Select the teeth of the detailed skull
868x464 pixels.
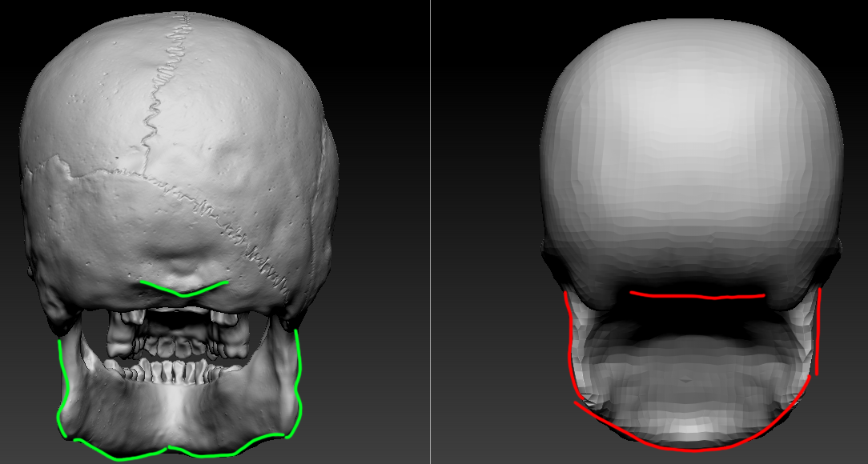coord(176,346)
